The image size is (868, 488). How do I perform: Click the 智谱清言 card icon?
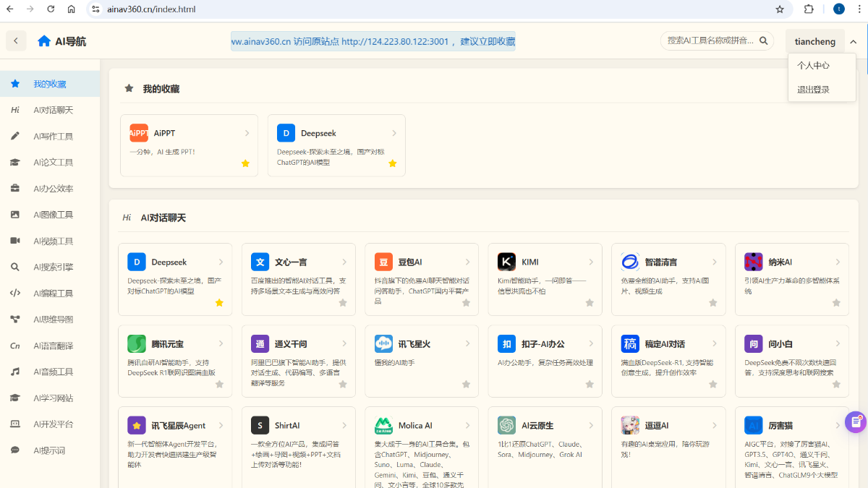[630, 262]
